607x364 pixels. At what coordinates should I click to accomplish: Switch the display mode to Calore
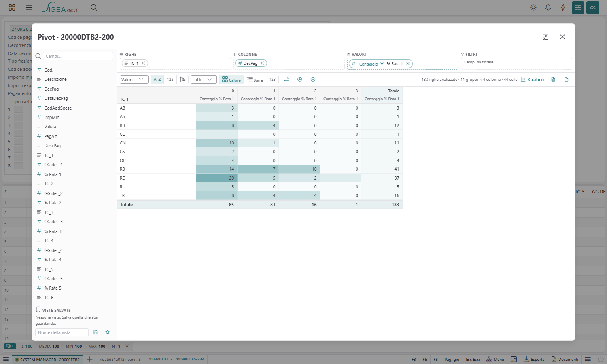pyautogui.click(x=231, y=80)
